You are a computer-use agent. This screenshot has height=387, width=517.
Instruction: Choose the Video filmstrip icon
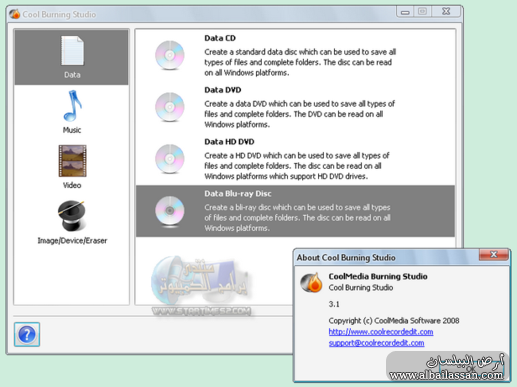point(72,161)
